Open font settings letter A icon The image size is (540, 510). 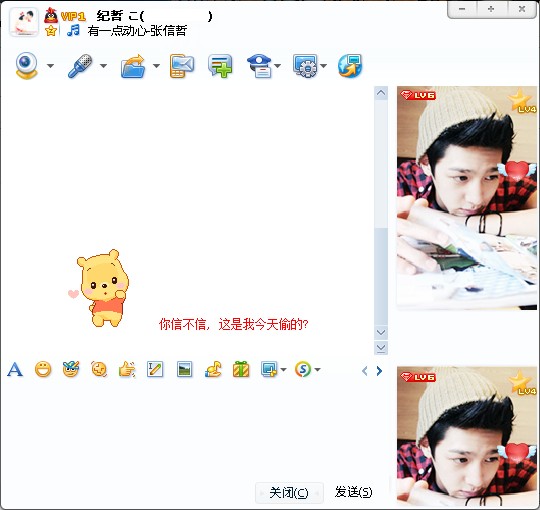[15, 370]
